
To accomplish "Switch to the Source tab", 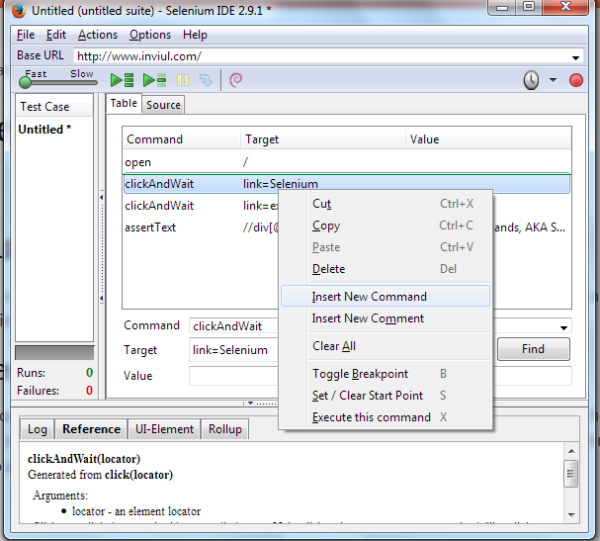I will coord(163,105).
